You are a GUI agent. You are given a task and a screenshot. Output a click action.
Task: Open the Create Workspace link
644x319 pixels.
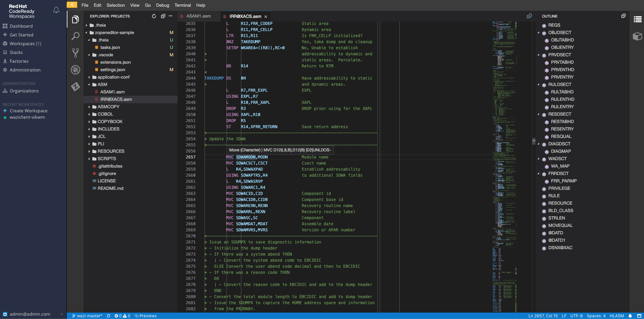28,111
